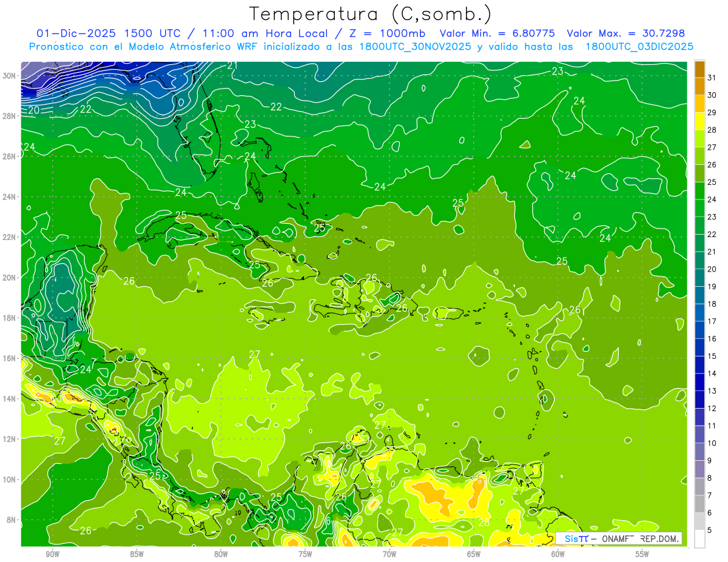Viewport: 728px width, 562px height.
Task: Click the "75W" longitude axis label
Action: (x=305, y=554)
